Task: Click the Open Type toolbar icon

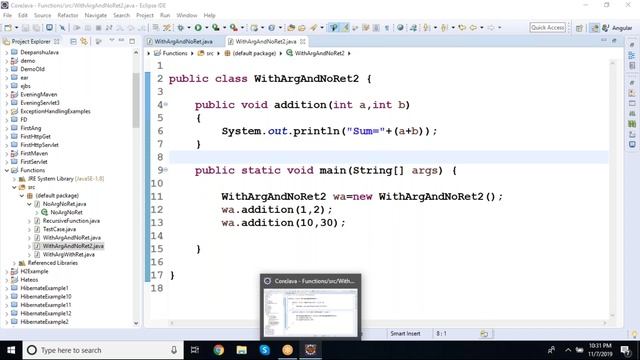Action: click(x=291, y=28)
